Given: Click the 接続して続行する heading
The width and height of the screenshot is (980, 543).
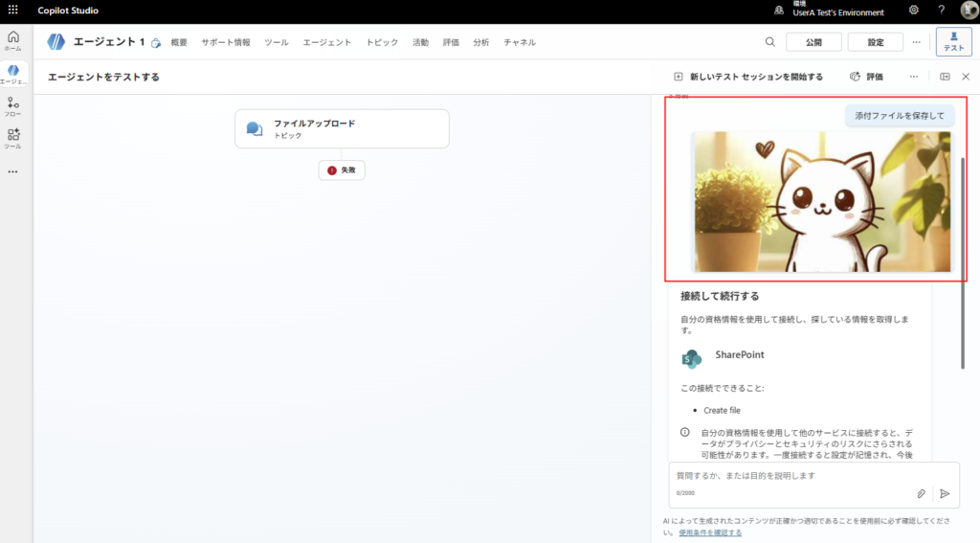Looking at the screenshot, I should tap(720, 296).
